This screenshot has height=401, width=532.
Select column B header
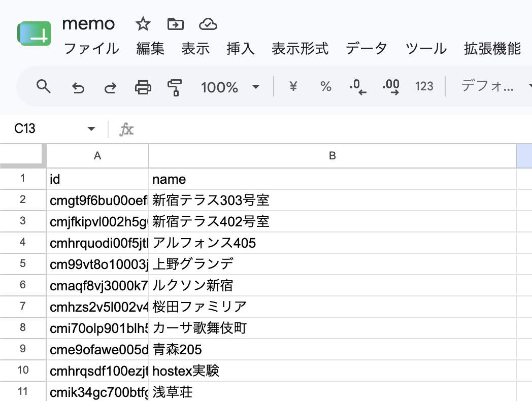332,156
